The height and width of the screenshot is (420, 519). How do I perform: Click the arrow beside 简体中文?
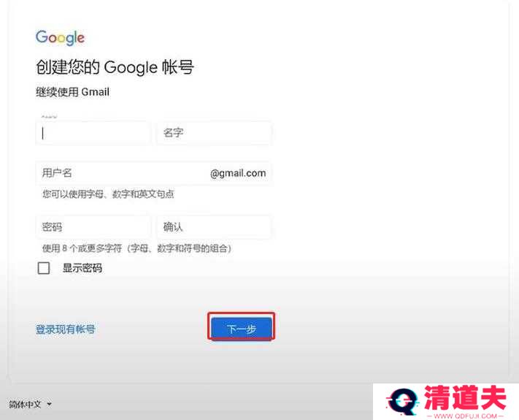click(50, 404)
